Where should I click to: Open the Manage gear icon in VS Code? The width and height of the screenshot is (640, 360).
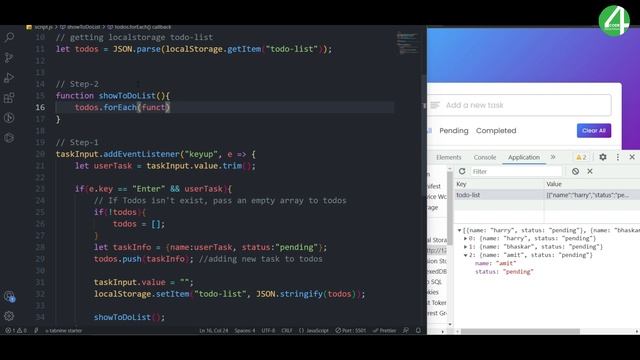coord(9,316)
